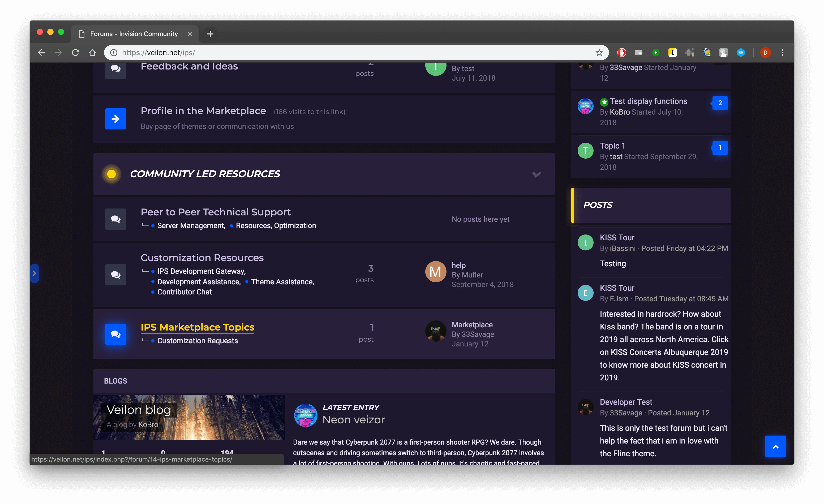
Task: Click the URL address bar field
Action: (334, 53)
